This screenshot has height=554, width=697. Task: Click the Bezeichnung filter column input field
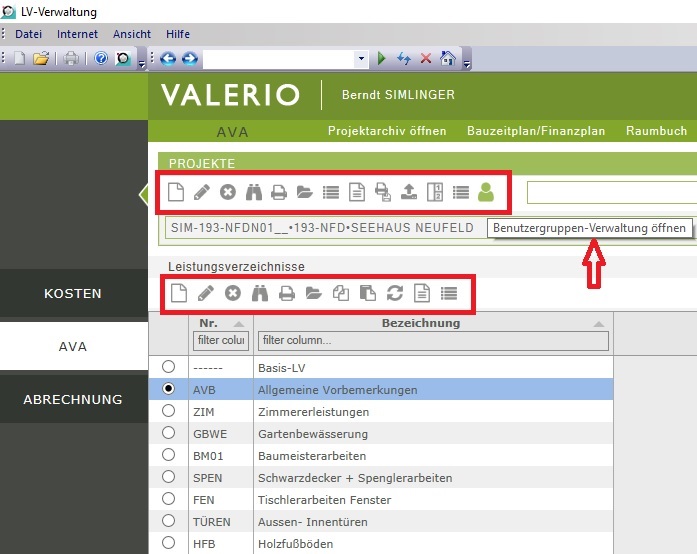click(432, 341)
